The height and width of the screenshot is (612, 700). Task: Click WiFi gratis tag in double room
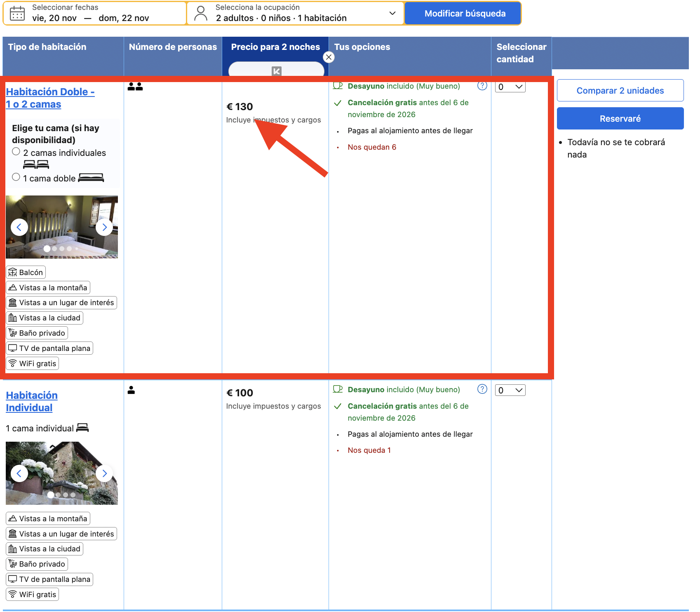[x=33, y=363]
